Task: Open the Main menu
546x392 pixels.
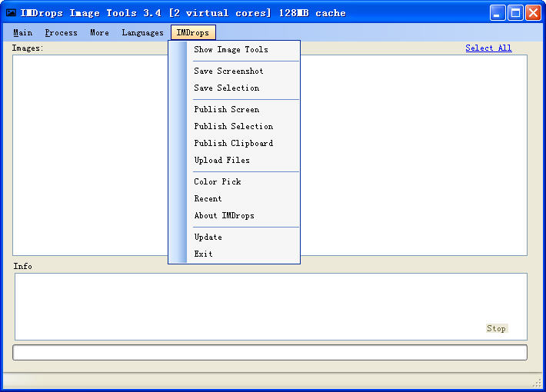Action: 23,33
